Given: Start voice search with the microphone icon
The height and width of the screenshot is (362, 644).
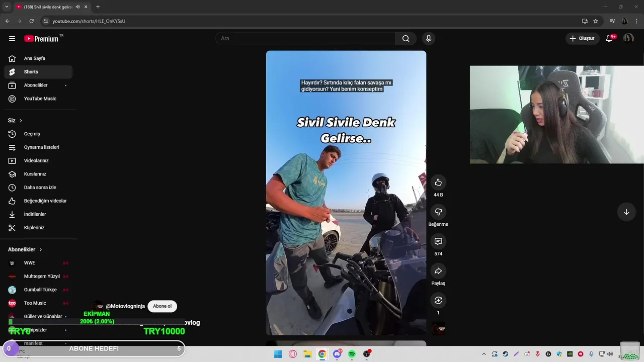Looking at the screenshot, I should [429, 38].
